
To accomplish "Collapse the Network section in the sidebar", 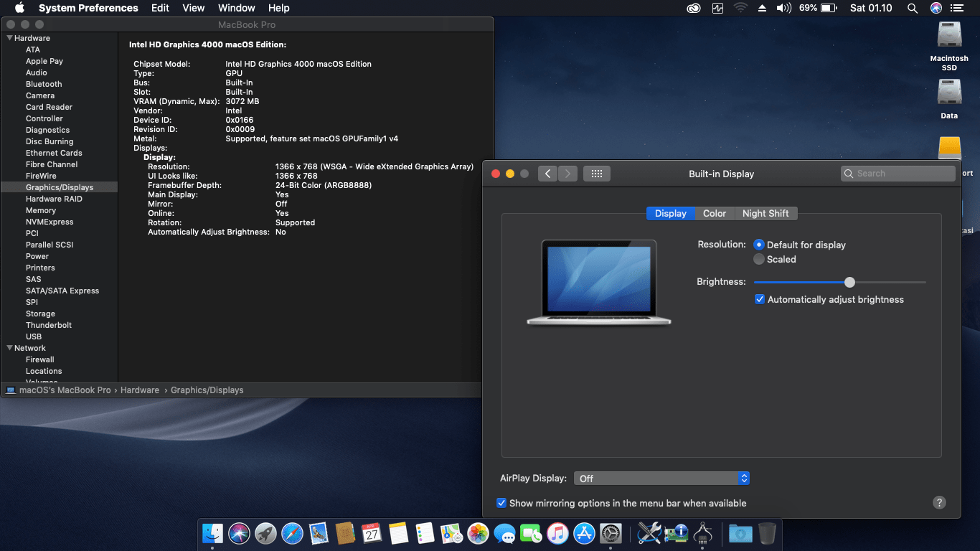I will tap(9, 348).
